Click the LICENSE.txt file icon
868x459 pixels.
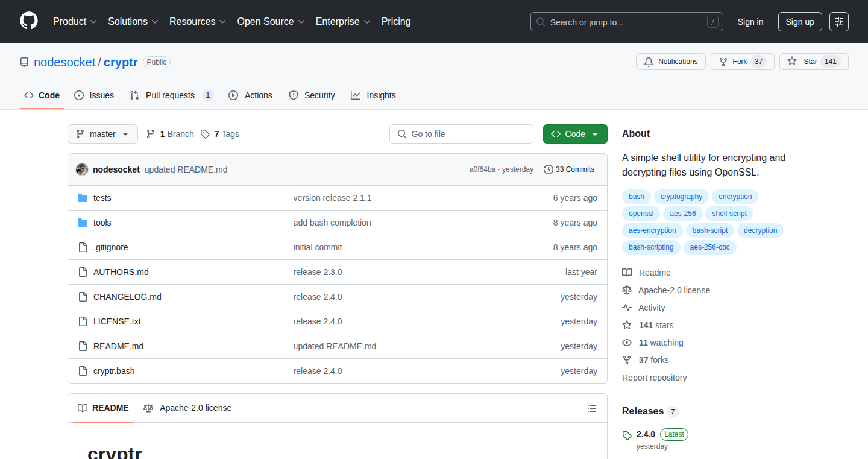[x=83, y=321]
